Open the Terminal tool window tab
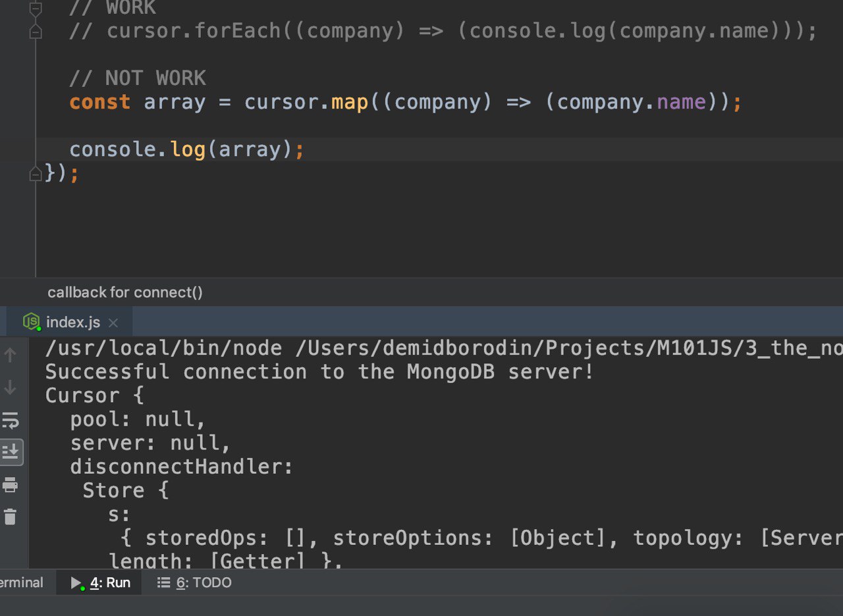The height and width of the screenshot is (616, 843). click(x=21, y=582)
